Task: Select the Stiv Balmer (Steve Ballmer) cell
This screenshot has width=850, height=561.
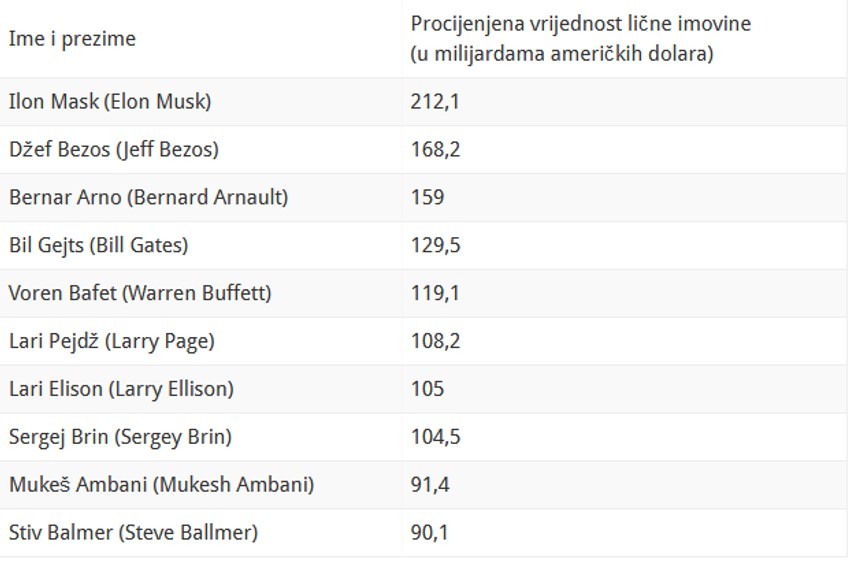Action: [133, 533]
